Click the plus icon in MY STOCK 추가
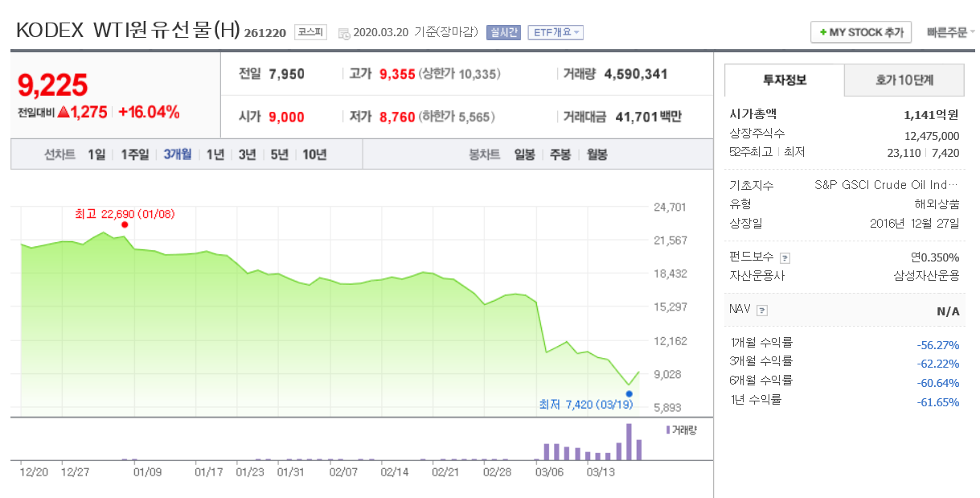This screenshot has height=498, width=980. pos(822,32)
